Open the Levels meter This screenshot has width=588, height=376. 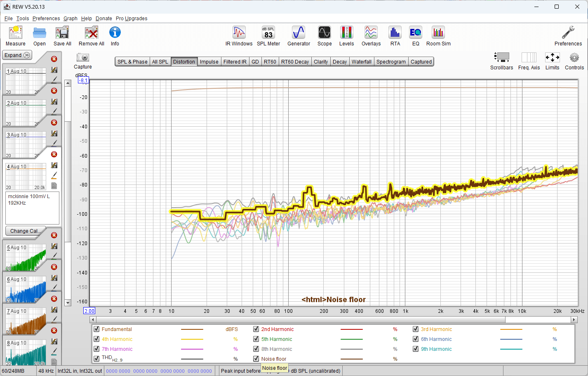coord(347,36)
